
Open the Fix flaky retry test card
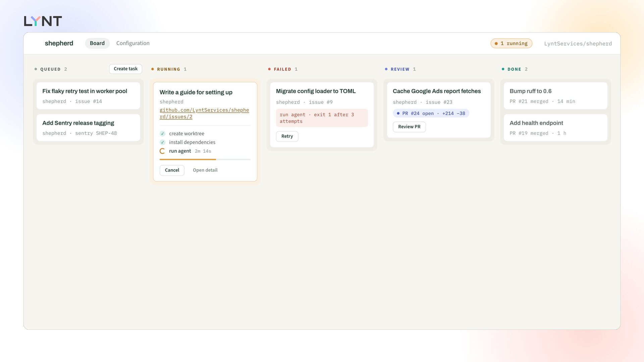click(x=88, y=96)
